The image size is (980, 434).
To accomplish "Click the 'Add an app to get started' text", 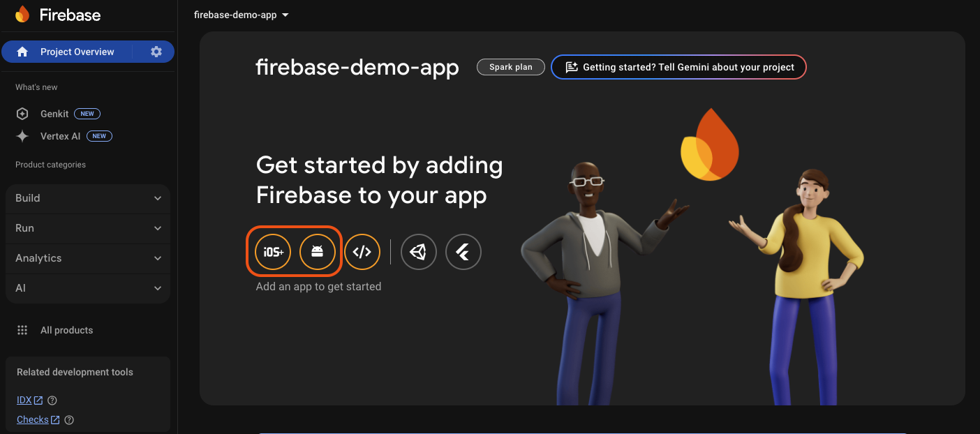I will [x=318, y=287].
